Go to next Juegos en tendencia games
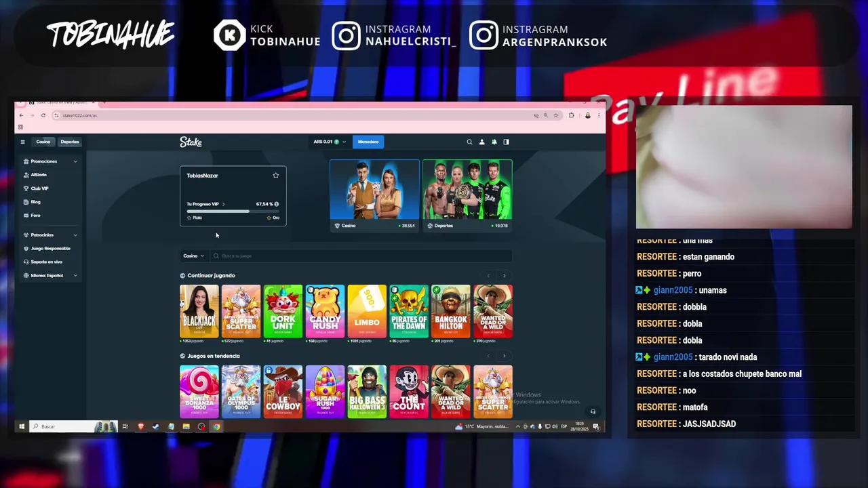 tap(504, 356)
